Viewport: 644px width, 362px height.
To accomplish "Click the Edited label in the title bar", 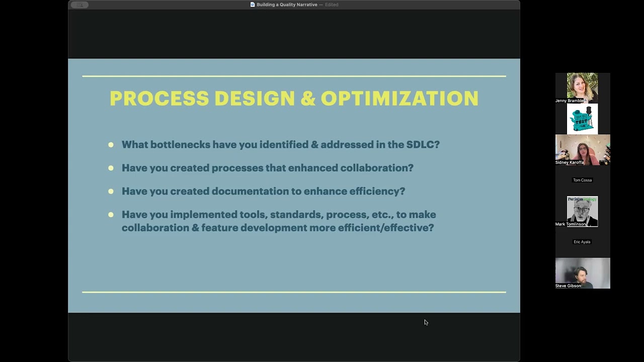I will (332, 5).
